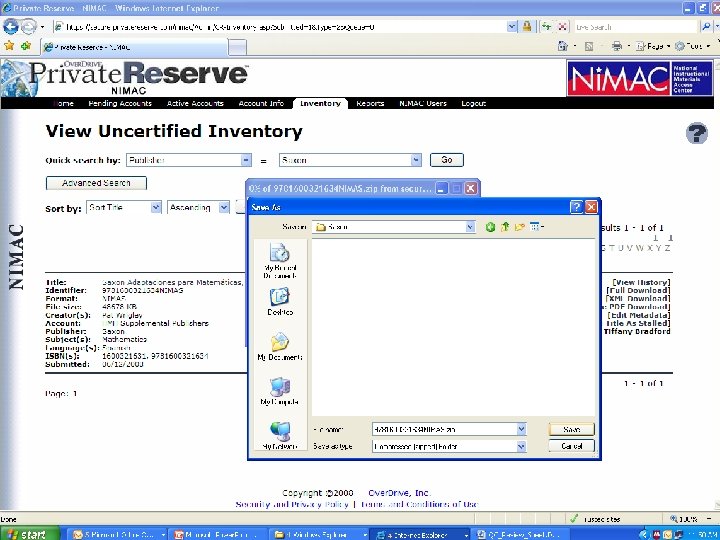Go back in Save As dialog
The height and width of the screenshot is (540, 720).
coord(490,227)
